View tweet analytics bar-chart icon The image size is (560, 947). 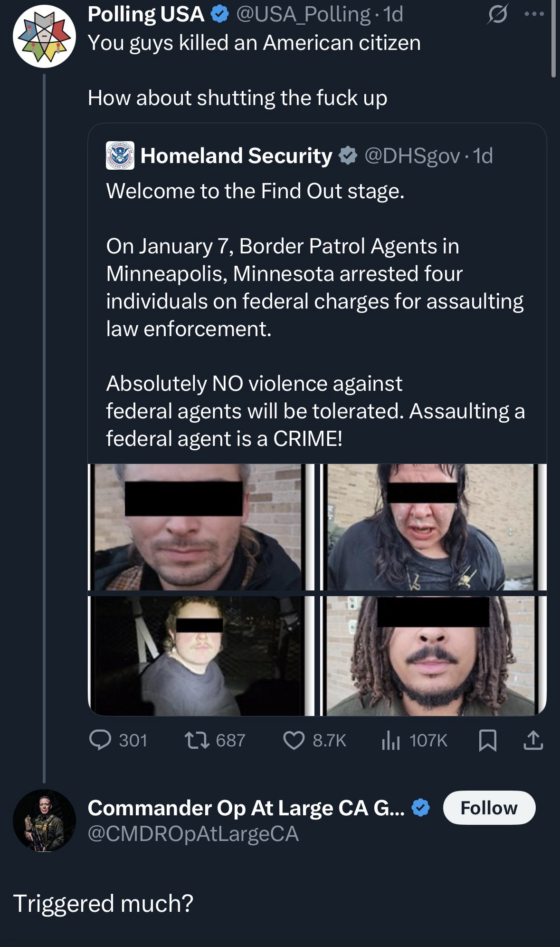[x=391, y=740]
